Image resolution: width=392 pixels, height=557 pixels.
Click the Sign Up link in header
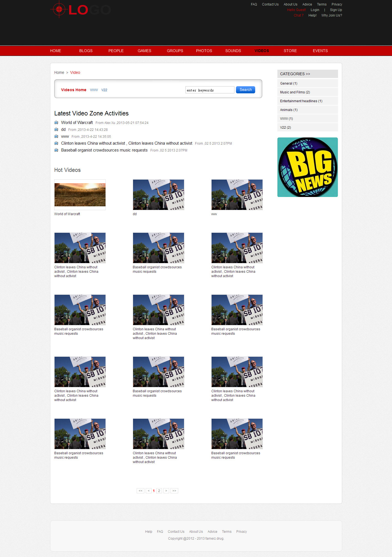[336, 10]
